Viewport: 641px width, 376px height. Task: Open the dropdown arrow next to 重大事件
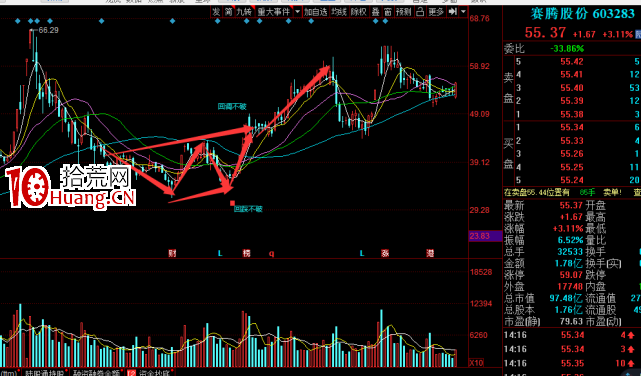pos(297,12)
